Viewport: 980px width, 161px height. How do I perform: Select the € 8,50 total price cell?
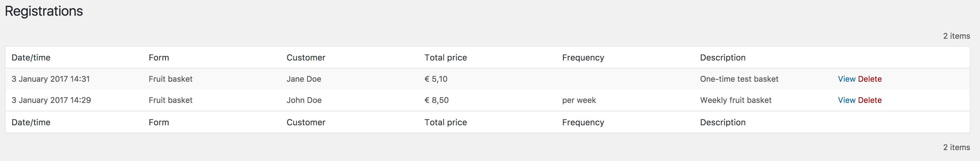436,100
